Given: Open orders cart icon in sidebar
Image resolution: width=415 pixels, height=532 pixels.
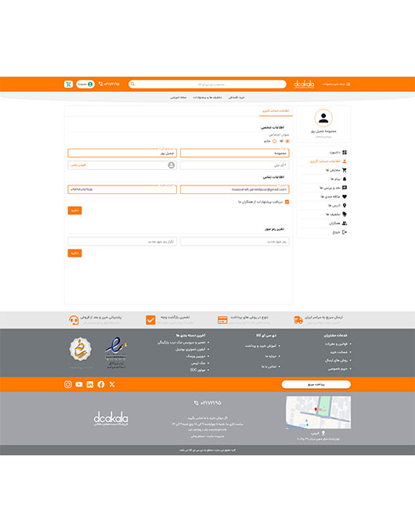Looking at the screenshot, I should coord(345,170).
